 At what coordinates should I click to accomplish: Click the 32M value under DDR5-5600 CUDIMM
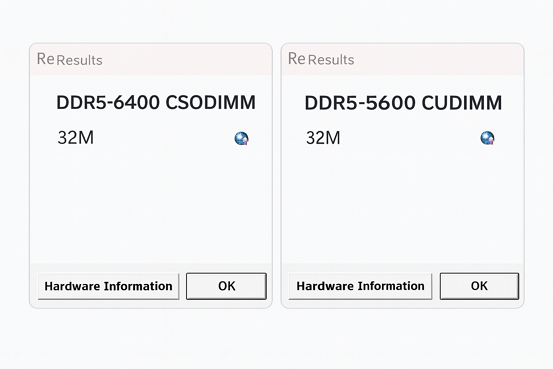click(323, 138)
